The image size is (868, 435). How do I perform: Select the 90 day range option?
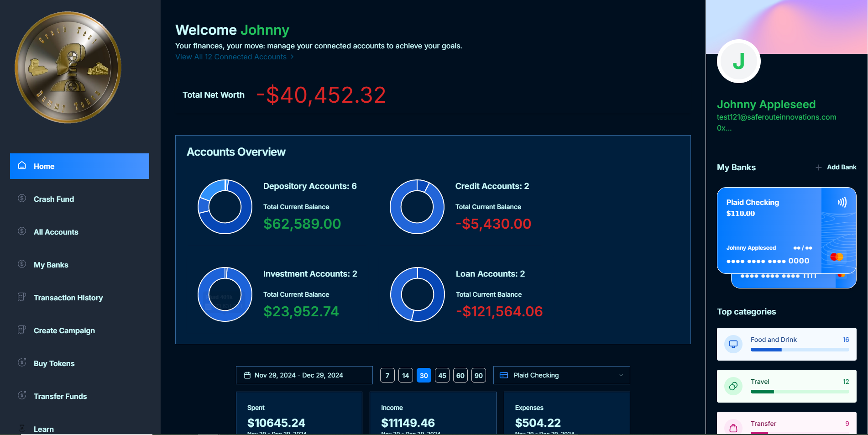pyautogui.click(x=478, y=375)
